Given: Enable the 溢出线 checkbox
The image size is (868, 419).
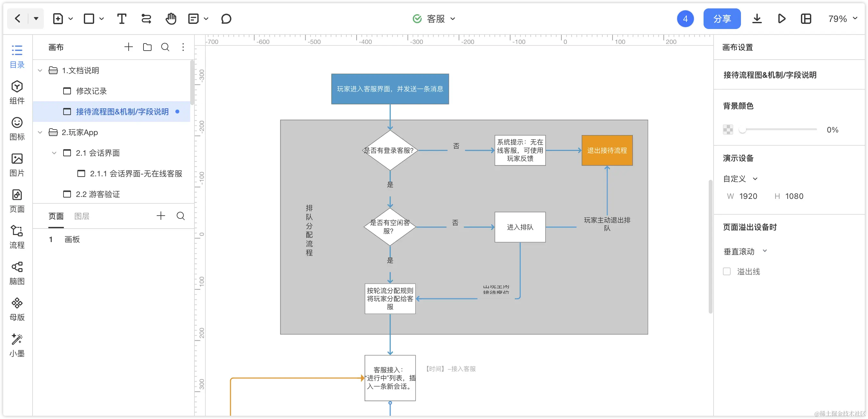Looking at the screenshot, I should click(726, 271).
